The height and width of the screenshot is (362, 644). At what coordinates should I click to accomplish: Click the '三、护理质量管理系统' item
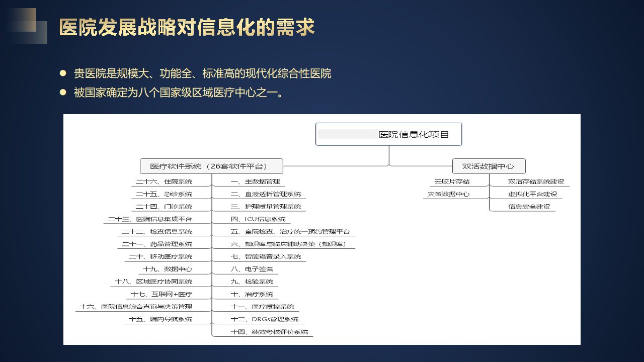(266, 207)
